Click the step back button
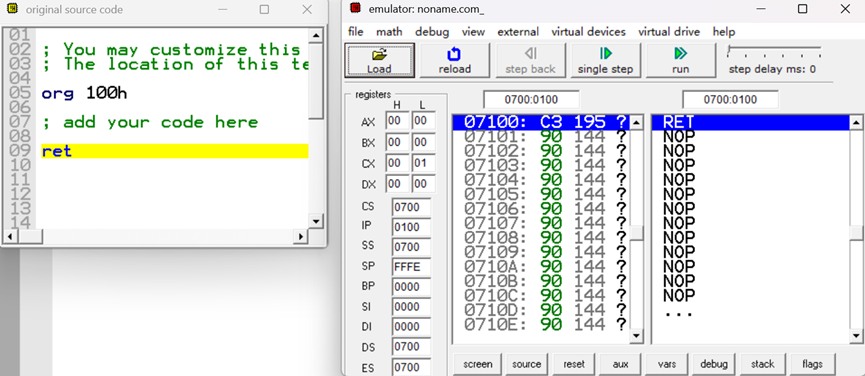The image size is (865, 376). point(530,60)
